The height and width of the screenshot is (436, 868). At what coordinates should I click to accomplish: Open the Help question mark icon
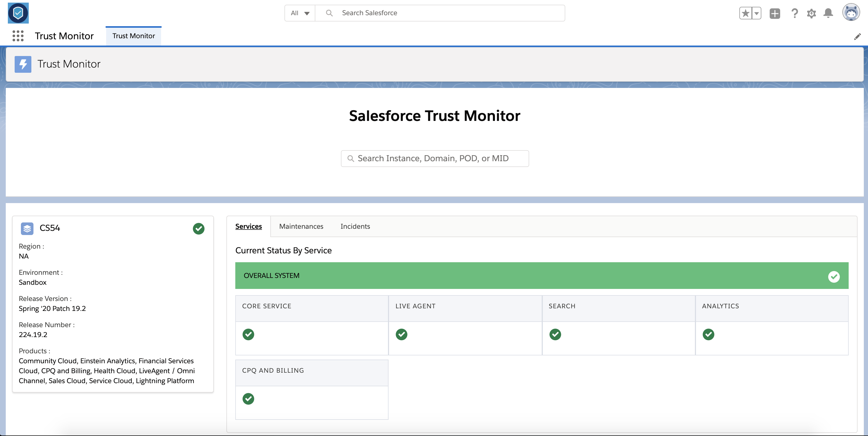point(795,14)
